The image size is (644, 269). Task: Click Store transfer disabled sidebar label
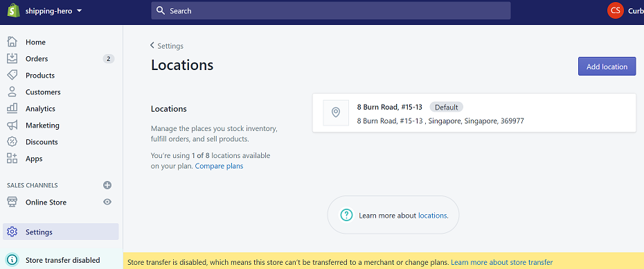click(x=62, y=260)
